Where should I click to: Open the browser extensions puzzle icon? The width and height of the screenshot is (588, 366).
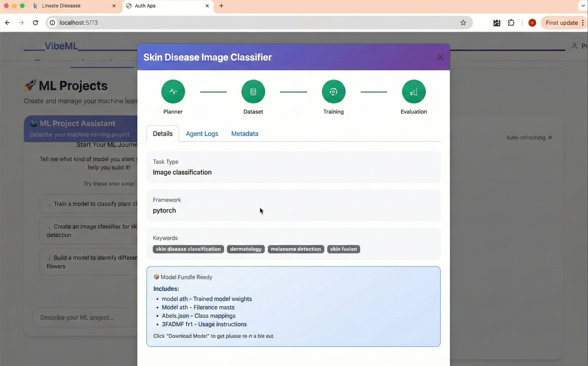point(511,23)
